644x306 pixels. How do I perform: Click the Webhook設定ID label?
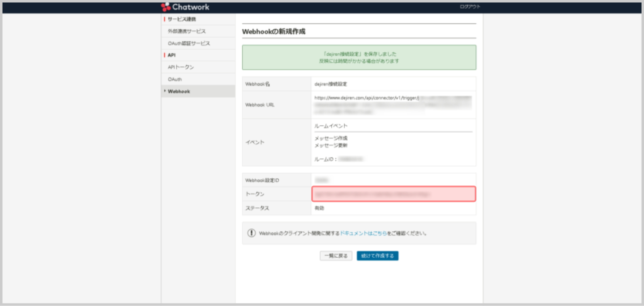pyautogui.click(x=262, y=180)
